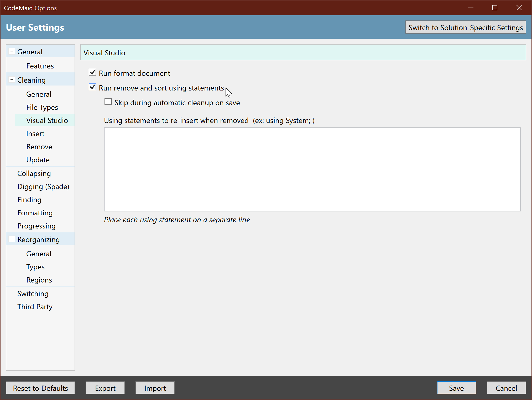The width and height of the screenshot is (532, 400).
Task: Click Switch to Solution-Specific Settings
Action: pyautogui.click(x=466, y=27)
